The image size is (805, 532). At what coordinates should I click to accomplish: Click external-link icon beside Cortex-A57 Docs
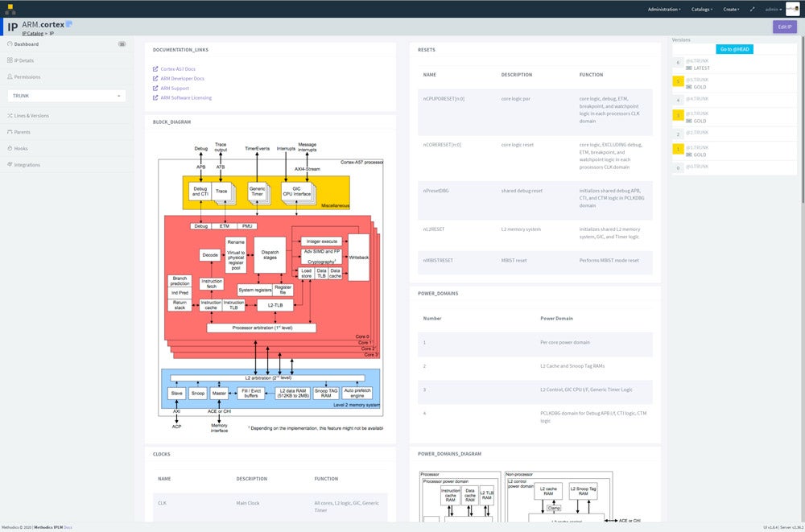tap(155, 68)
